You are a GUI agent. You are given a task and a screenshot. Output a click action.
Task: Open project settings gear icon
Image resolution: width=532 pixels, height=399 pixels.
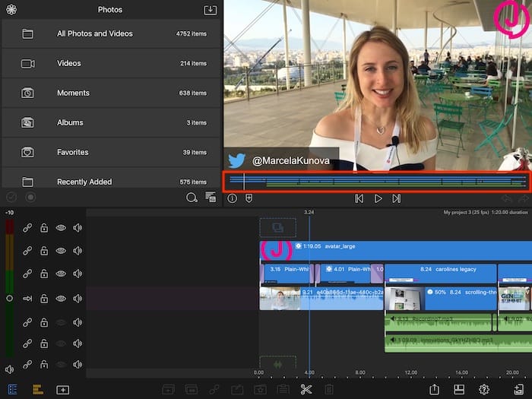point(483,389)
